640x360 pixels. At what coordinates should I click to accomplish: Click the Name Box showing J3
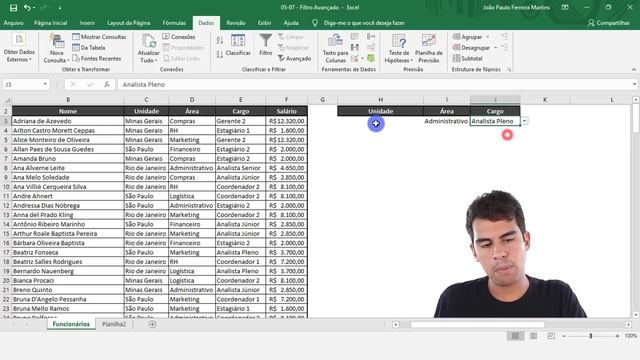point(22,84)
